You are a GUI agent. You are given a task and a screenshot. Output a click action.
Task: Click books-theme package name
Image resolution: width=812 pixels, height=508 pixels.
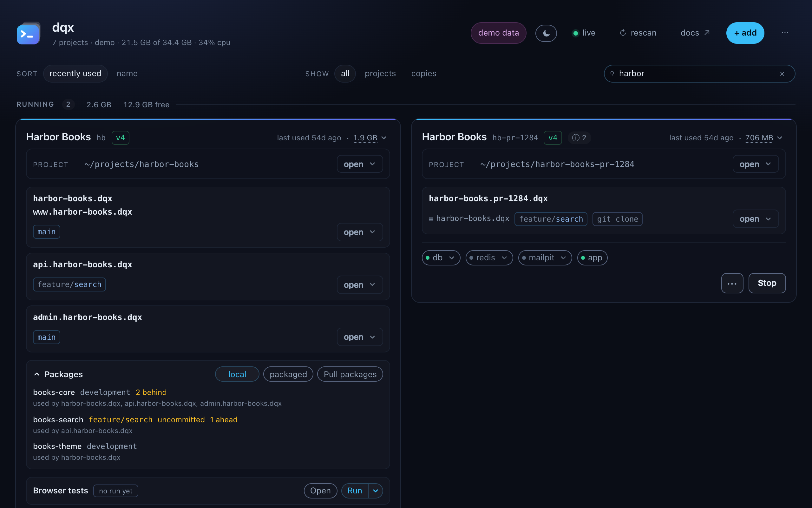point(57,446)
